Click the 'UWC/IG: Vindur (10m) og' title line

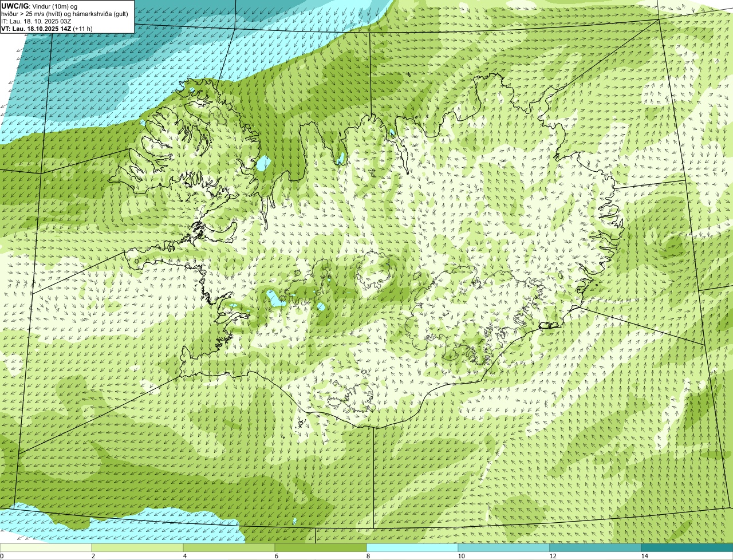click(x=40, y=6)
